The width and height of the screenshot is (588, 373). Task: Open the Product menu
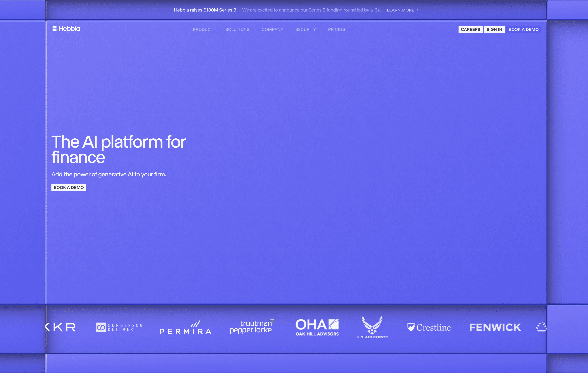pos(203,30)
